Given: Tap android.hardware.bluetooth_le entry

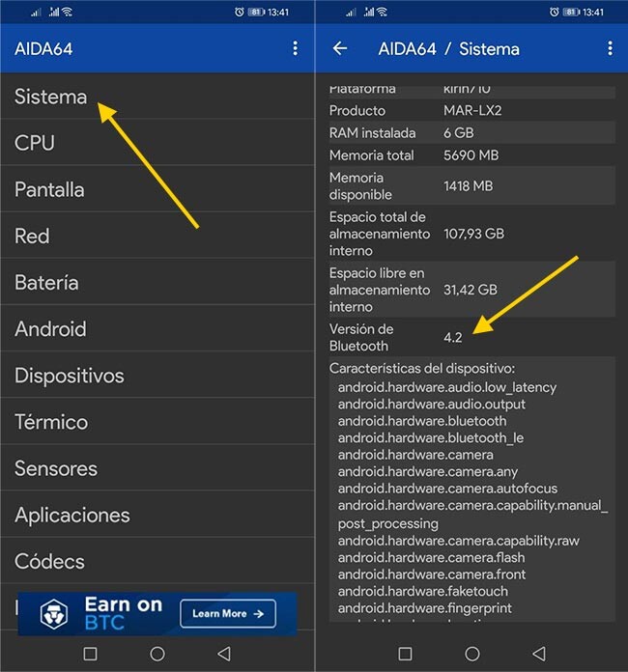Looking at the screenshot, I should click(x=431, y=438).
